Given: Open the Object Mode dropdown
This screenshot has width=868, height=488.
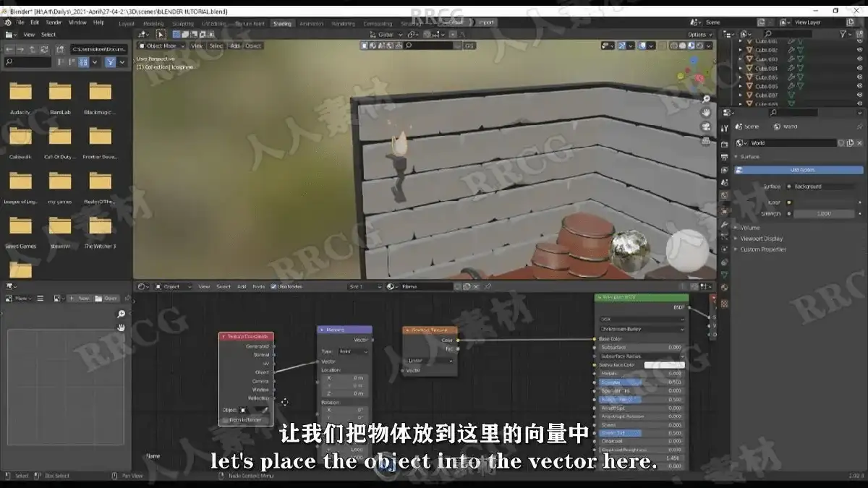Looking at the screenshot, I should pyautogui.click(x=162, y=46).
